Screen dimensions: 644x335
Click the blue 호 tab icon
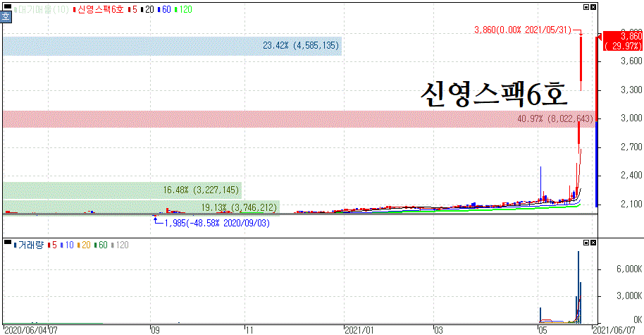[6, 17]
